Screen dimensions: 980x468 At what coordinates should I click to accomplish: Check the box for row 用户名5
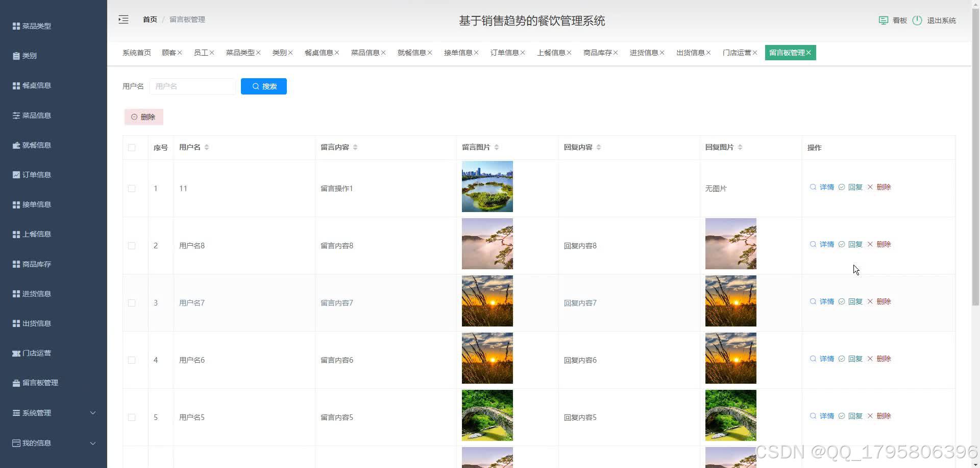coord(132,417)
